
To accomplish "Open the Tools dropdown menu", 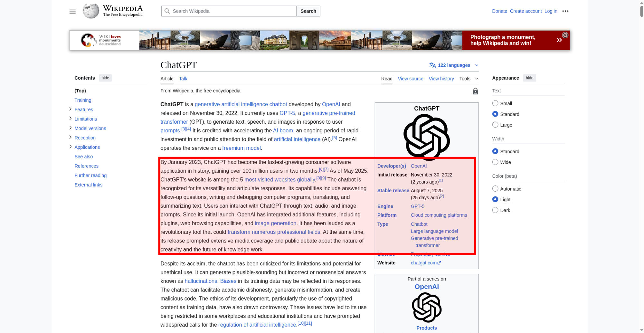I will coord(469,79).
